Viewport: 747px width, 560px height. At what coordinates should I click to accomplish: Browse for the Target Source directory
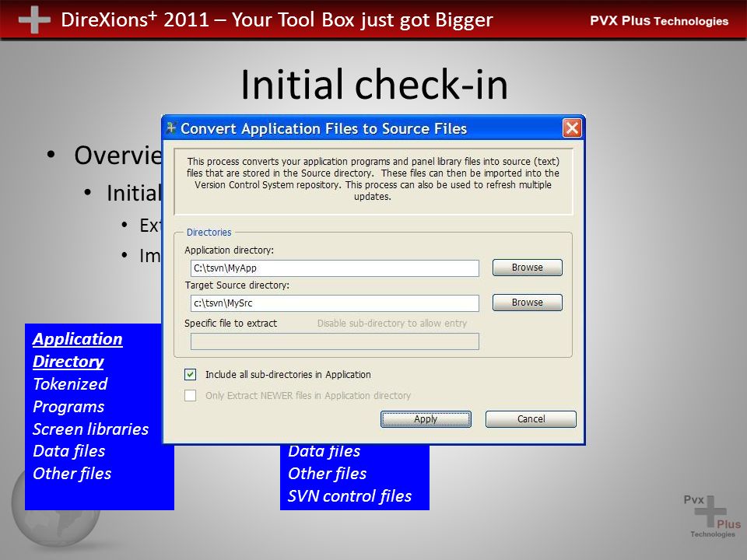[x=528, y=303]
